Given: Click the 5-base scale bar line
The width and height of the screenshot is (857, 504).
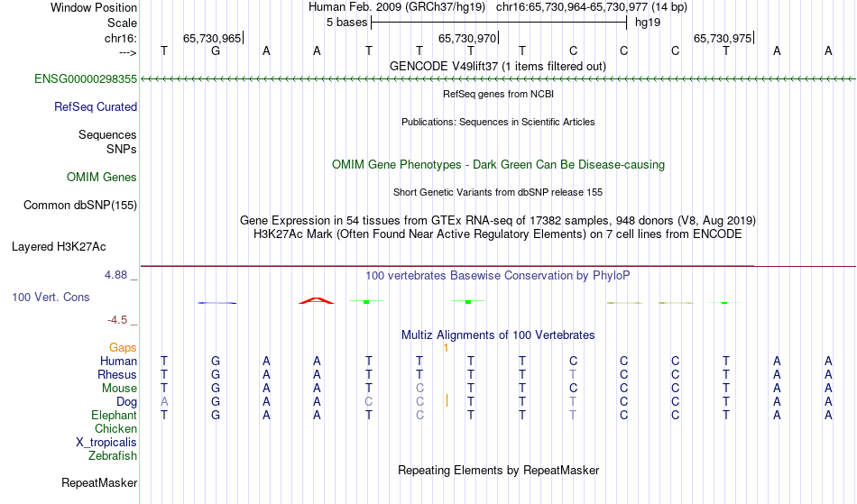Looking at the screenshot, I should (x=499, y=23).
